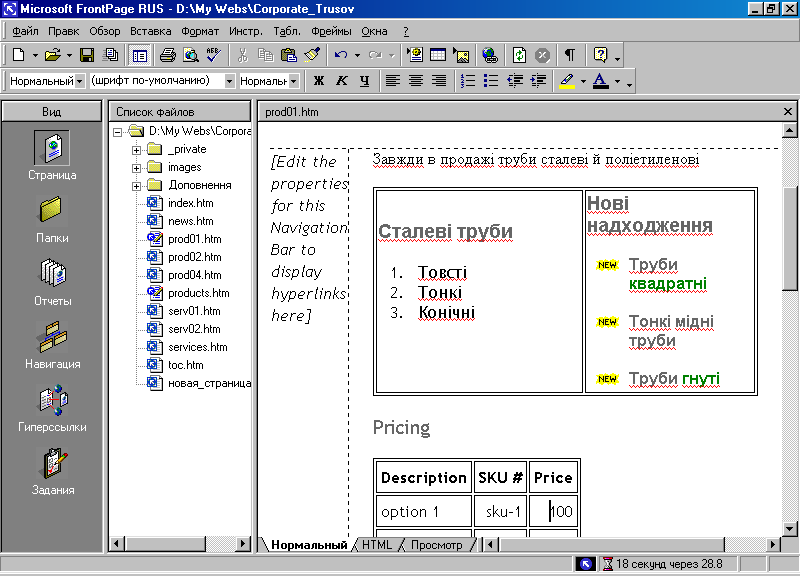Toggle center text alignment
Screen dimensions: 800x576
tap(416, 81)
